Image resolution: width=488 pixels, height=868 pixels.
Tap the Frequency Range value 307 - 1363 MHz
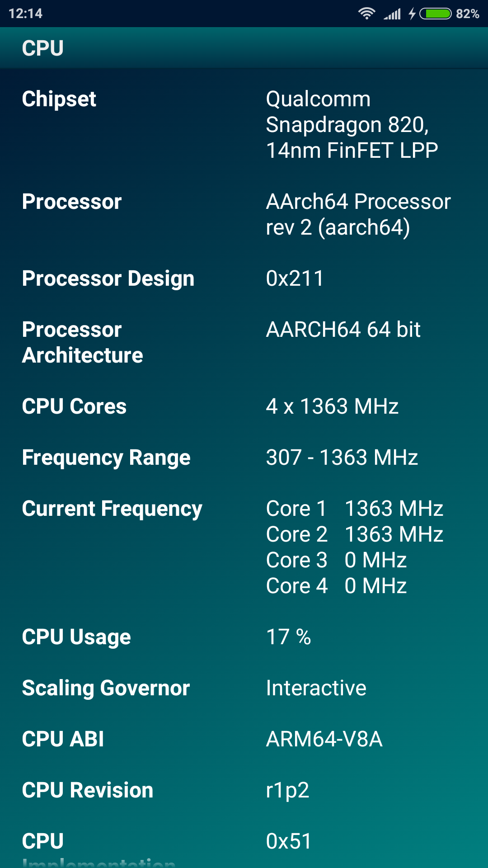(x=342, y=458)
